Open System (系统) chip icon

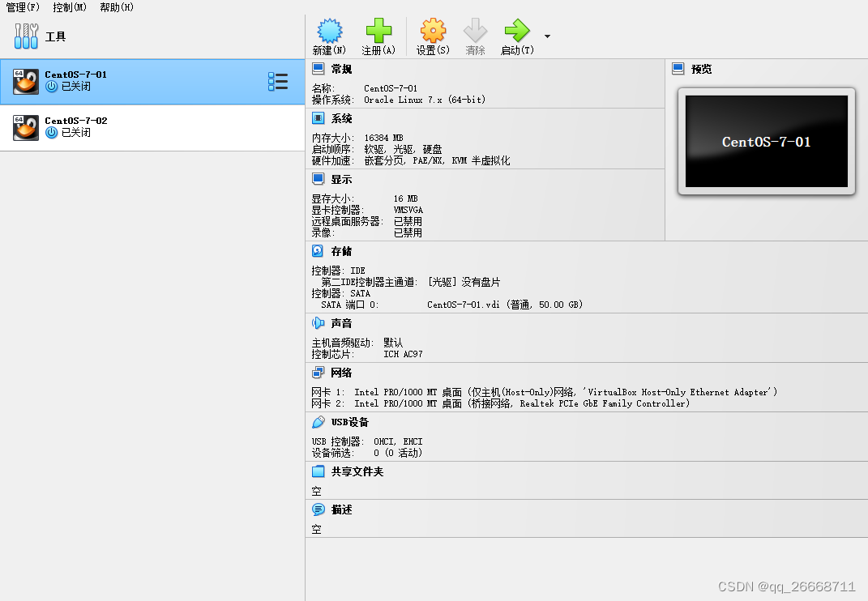point(319,118)
